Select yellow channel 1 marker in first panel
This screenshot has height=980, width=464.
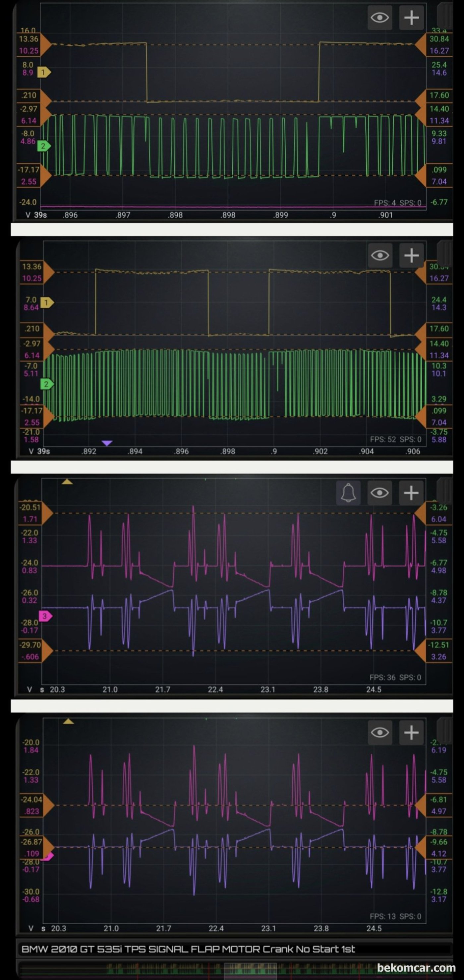[44, 72]
